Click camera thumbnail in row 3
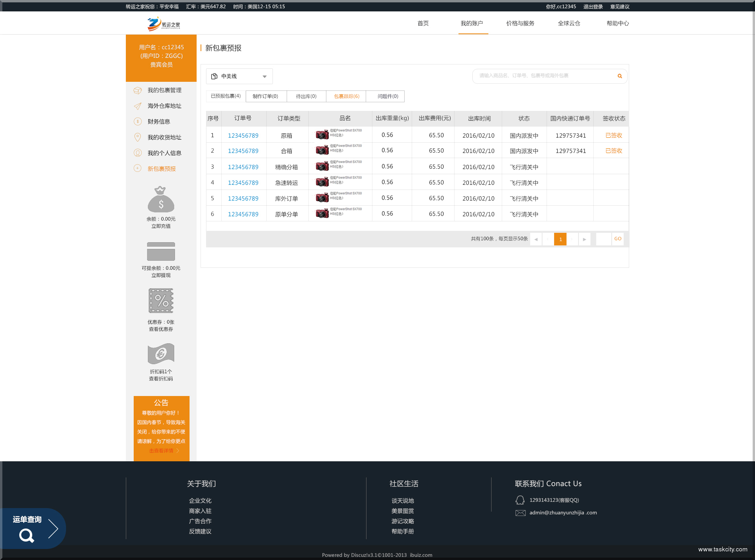Viewport: 755px width, 560px height. (x=322, y=166)
